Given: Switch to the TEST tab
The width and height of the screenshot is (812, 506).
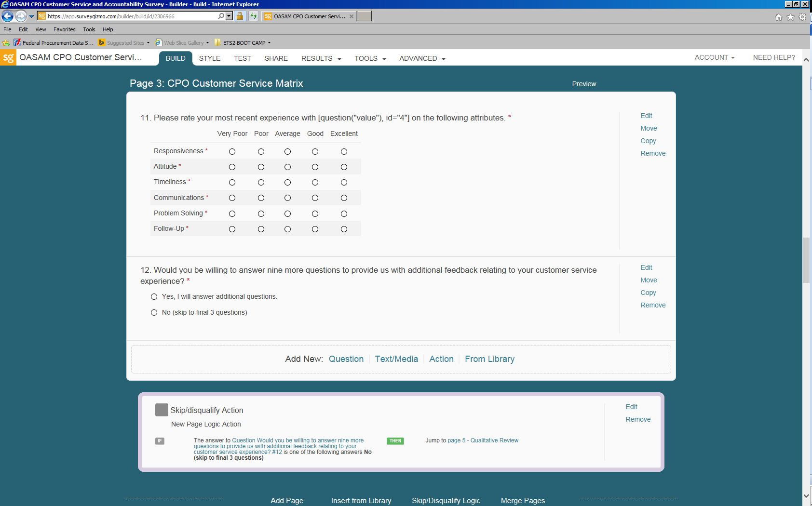Looking at the screenshot, I should coord(243,58).
